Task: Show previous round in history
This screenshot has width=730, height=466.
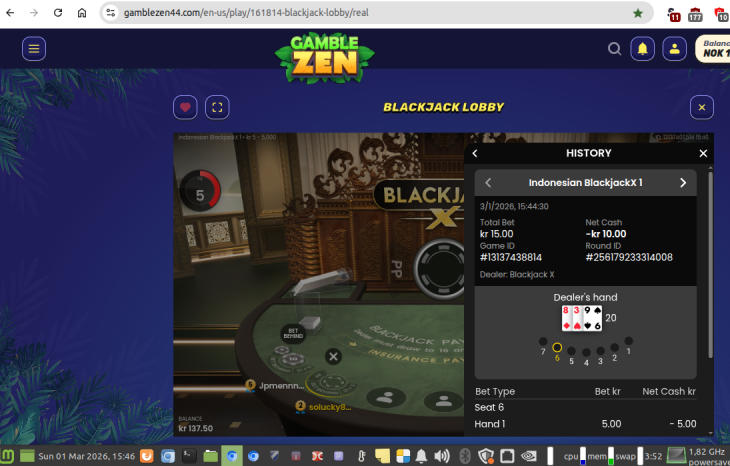Action: coord(488,183)
